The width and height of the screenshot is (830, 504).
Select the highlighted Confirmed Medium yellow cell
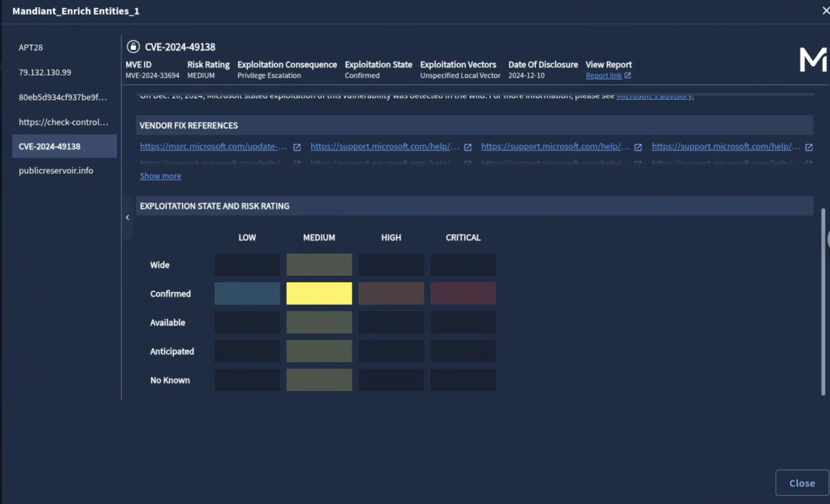(319, 293)
